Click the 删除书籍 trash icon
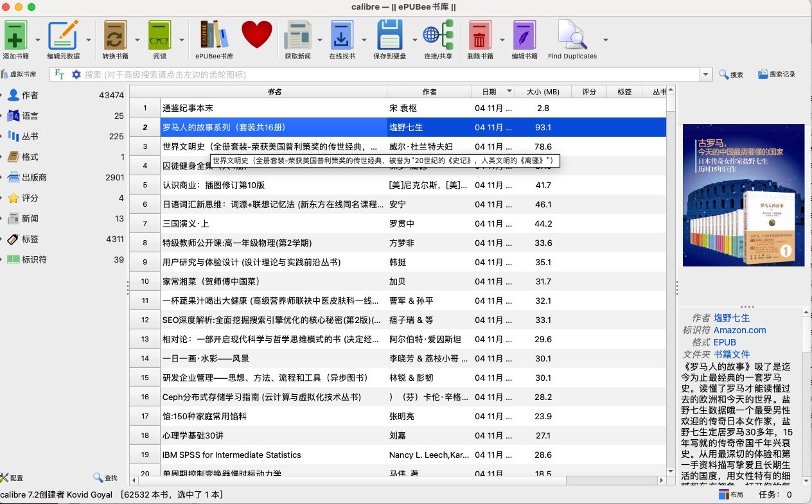Viewport: 812px width, 504px height. pyautogui.click(x=479, y=35)
